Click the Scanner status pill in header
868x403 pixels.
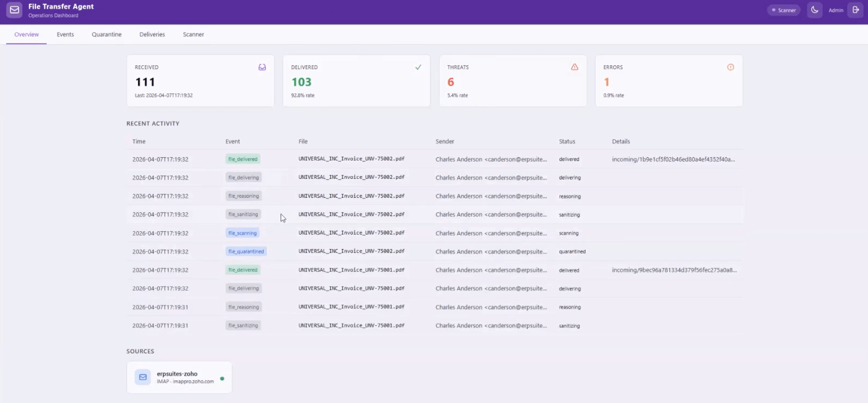click(x=784, y=10)
